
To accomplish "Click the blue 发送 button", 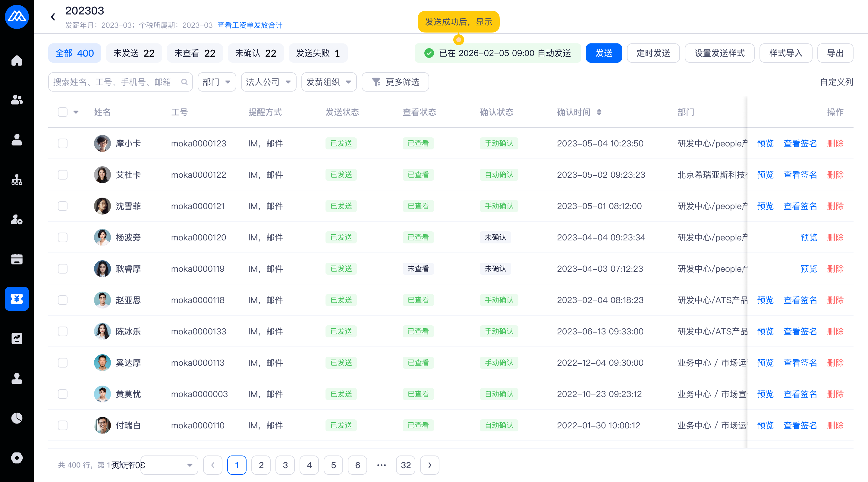I will 603,53.
